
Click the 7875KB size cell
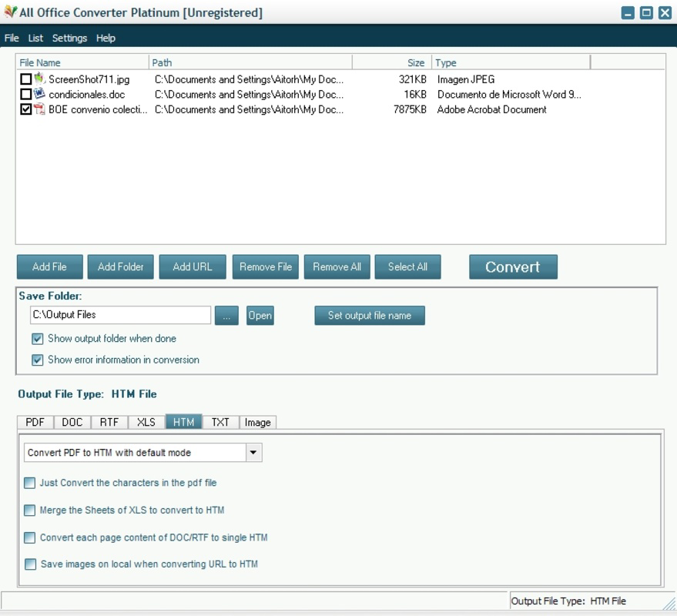point(410,109)
